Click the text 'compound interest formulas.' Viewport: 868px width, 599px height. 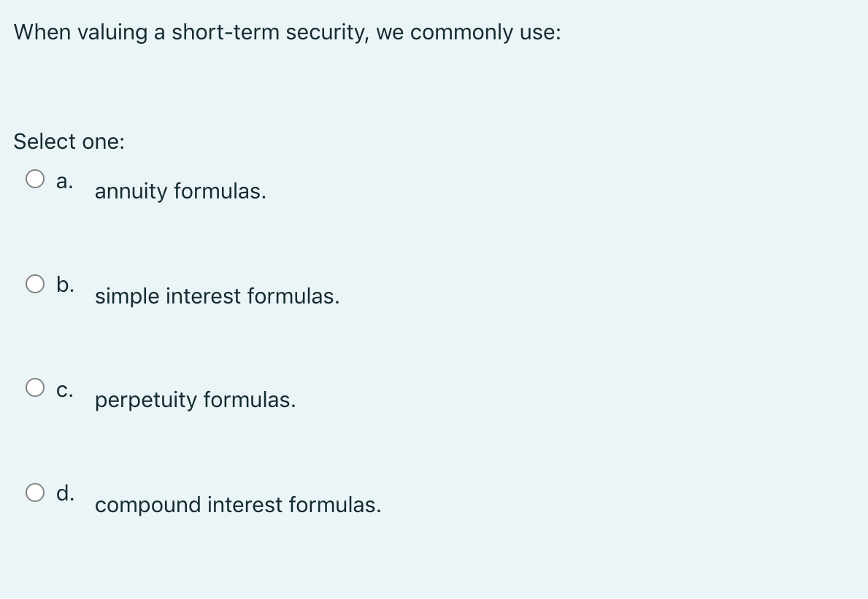click(239, 505)
